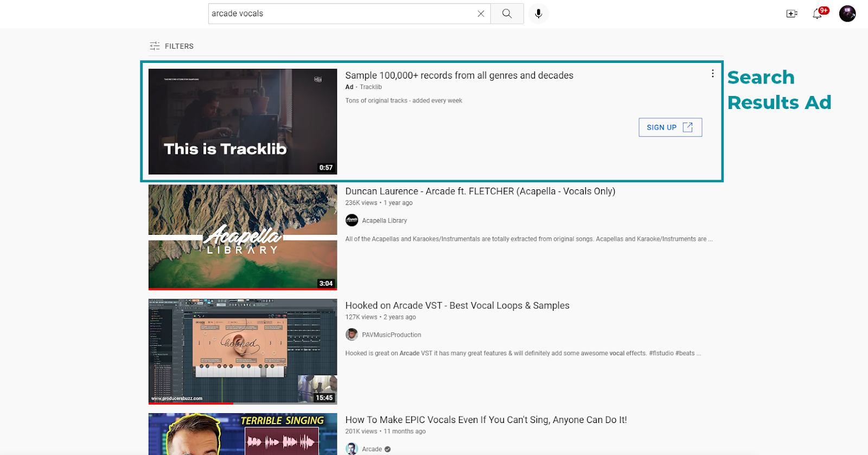Open 'Hooked on Arcade VST' video title

point(457,306)
